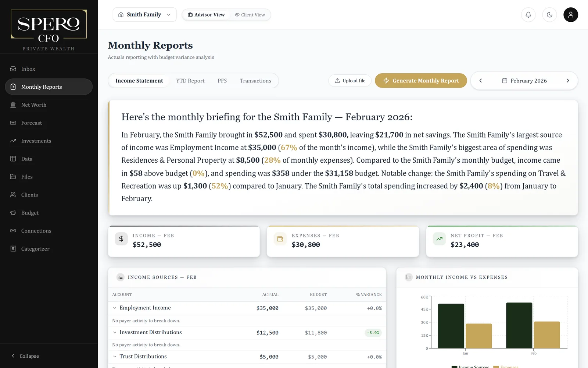Toggle dark mode with the moon icon

tap(549, 15)
